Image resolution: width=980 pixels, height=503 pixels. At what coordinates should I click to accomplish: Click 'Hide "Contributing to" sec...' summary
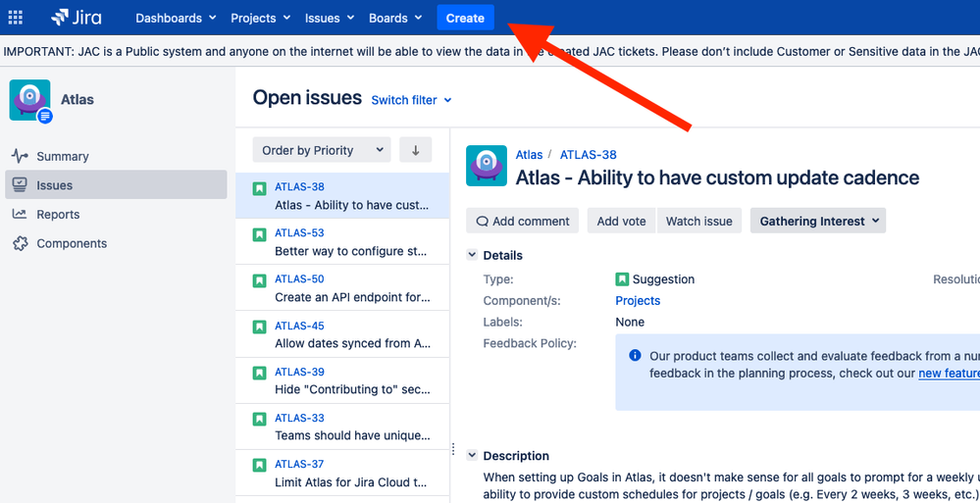coord(353,390)
